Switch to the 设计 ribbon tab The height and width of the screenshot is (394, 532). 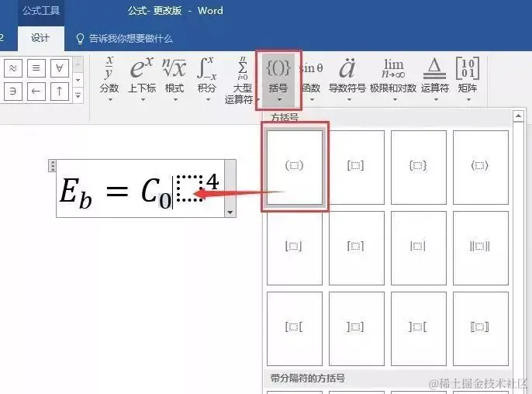pyautogui.click(x=40, y=38)
